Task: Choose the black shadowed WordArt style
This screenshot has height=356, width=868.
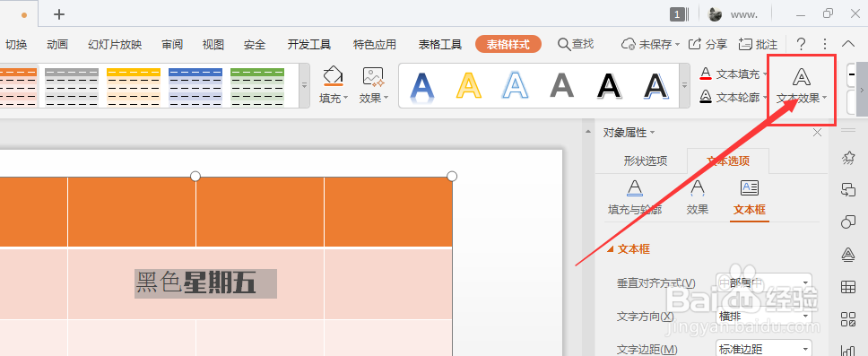Action: (x=656, y=86)
